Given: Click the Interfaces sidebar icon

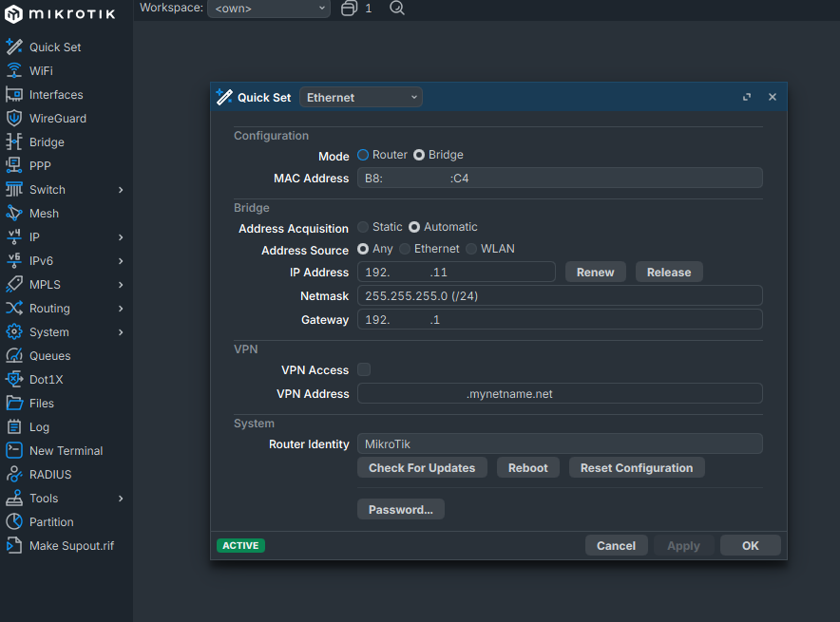Looking at the screenshot, I should coord(14,95).
